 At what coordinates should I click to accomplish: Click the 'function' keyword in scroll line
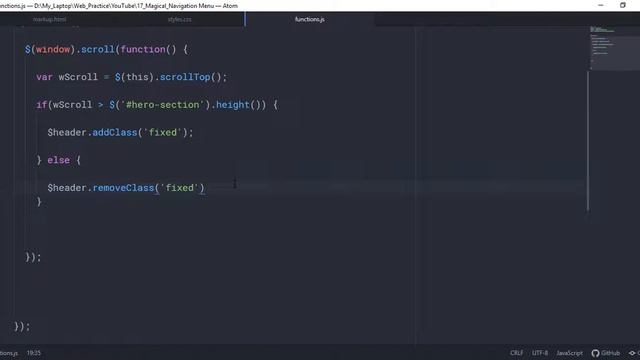pos(143,49)
